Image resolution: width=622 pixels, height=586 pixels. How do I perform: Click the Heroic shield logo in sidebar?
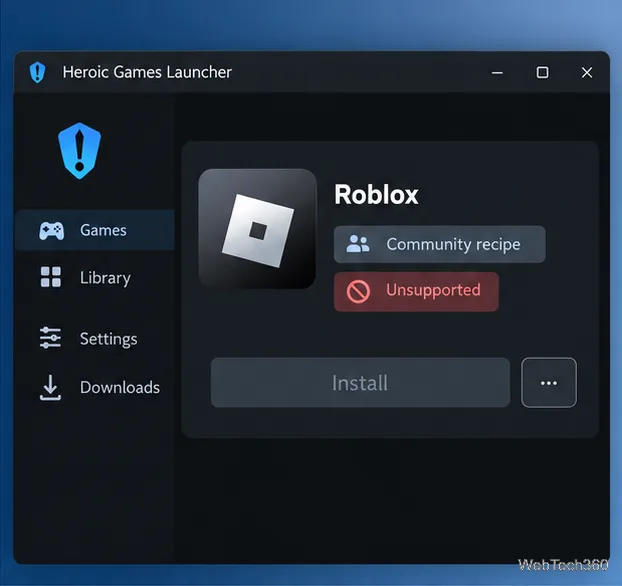point(79,151)
